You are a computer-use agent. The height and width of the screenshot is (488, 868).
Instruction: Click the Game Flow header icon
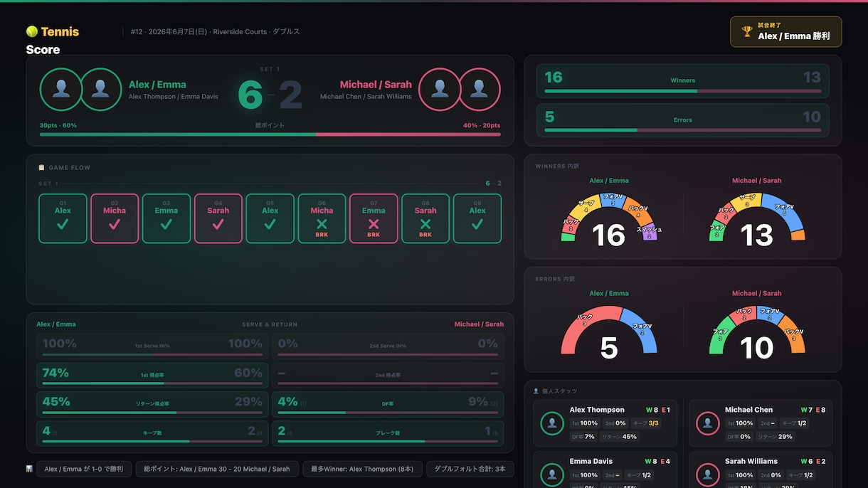(x=41, y=168)
